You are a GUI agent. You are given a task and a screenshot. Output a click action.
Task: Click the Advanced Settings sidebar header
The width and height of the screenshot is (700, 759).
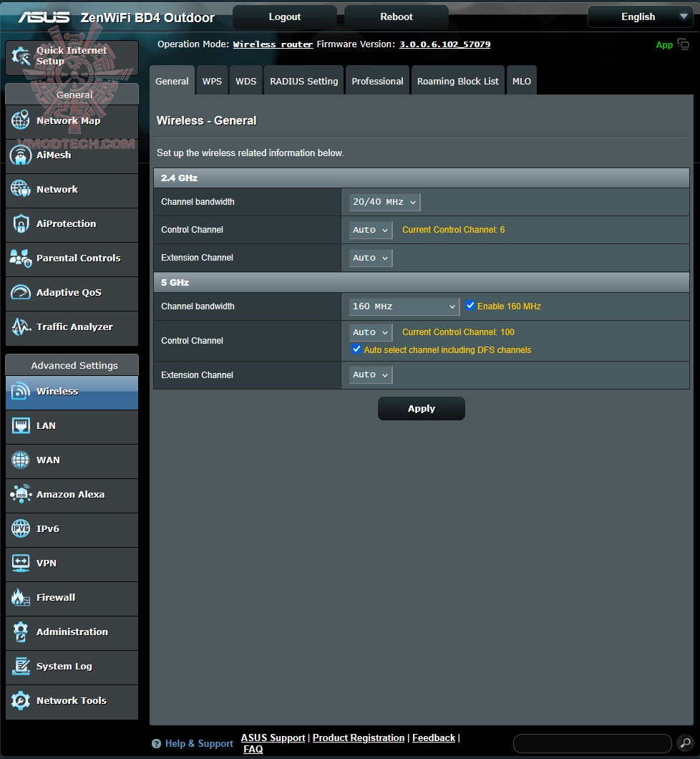(72, 365)
